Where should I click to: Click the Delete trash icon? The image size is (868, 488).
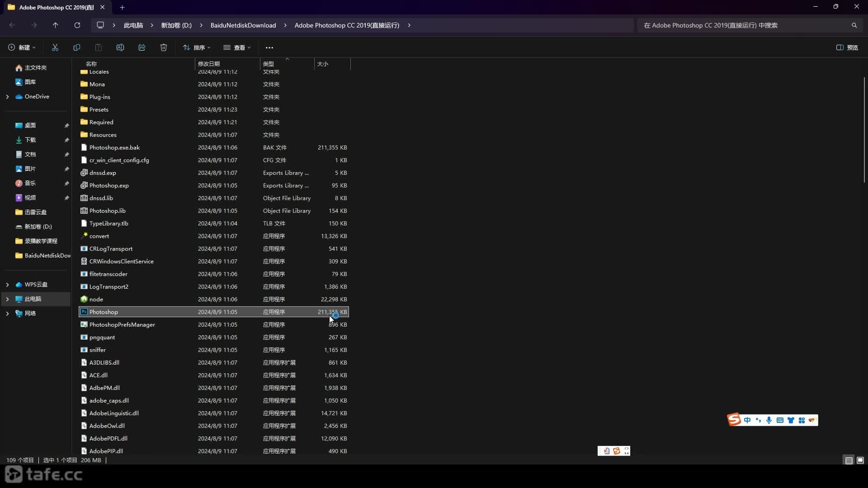tap(164, 47)
